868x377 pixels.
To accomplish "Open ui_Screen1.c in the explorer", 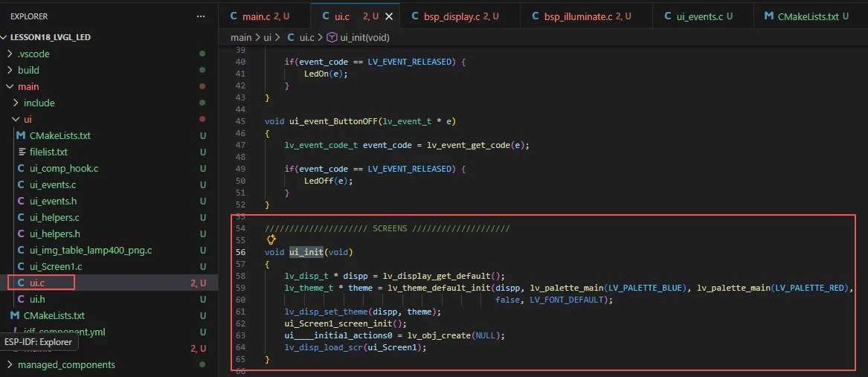I will [56, 266].
